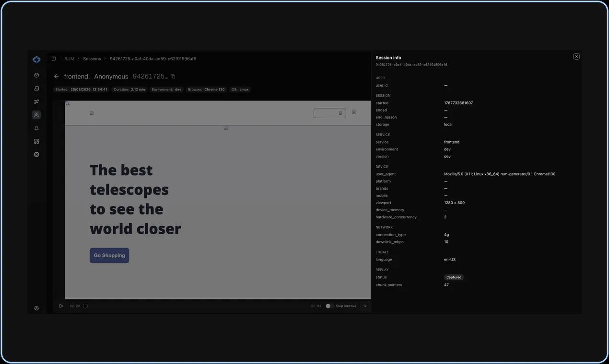Open the dashboards grid icon in the sidebar
This screenshot has width=609, height=364.
coord(36,141)
